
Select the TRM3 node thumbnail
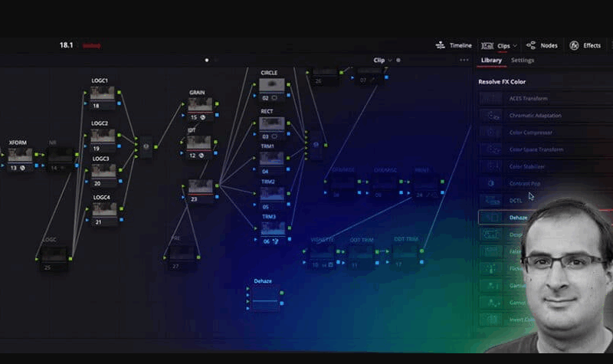click(273, 229)
